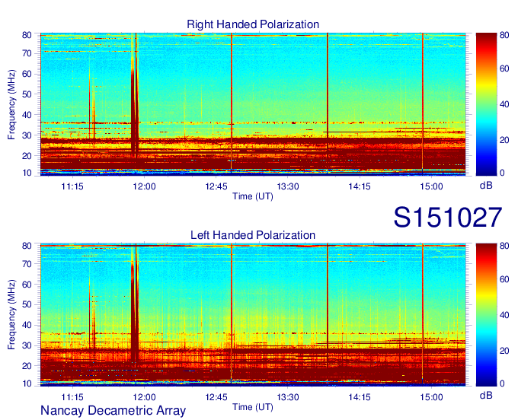Click the 12:00 tick label on bottom plot

[x=145, y=397]
